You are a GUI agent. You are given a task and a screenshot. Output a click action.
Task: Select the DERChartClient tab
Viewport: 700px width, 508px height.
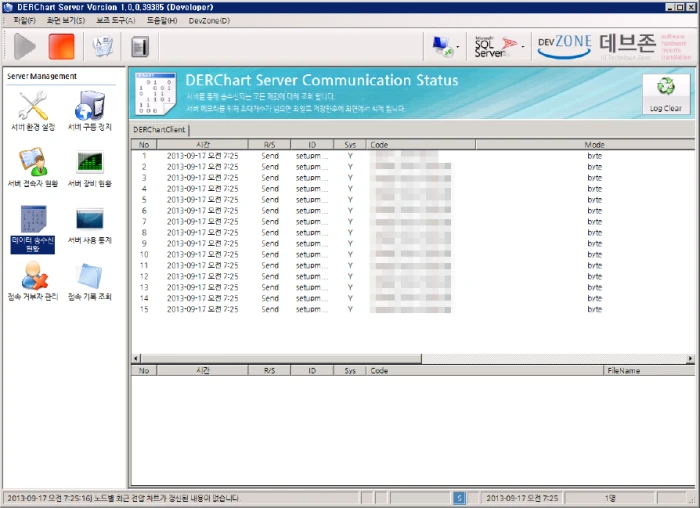point(159,129)
